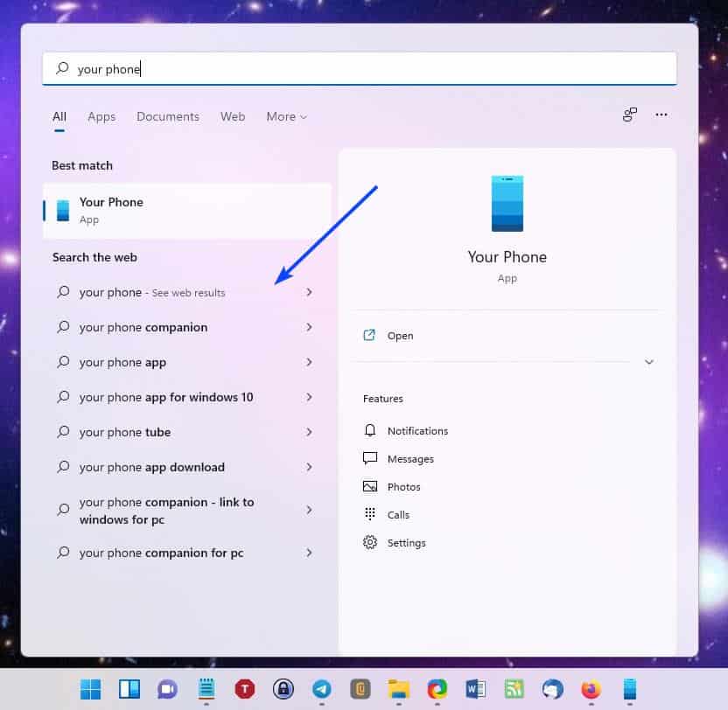Switch to the Apps search tab

101,116
